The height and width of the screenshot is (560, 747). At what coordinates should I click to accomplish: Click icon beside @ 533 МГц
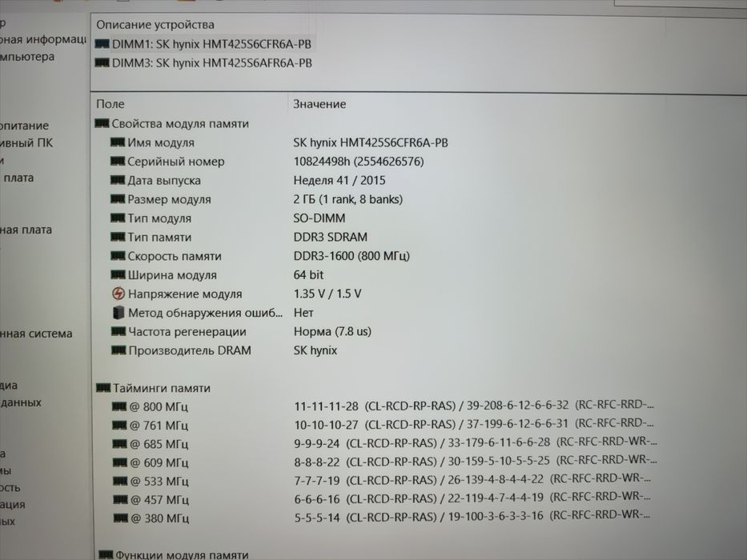(121, 481)
